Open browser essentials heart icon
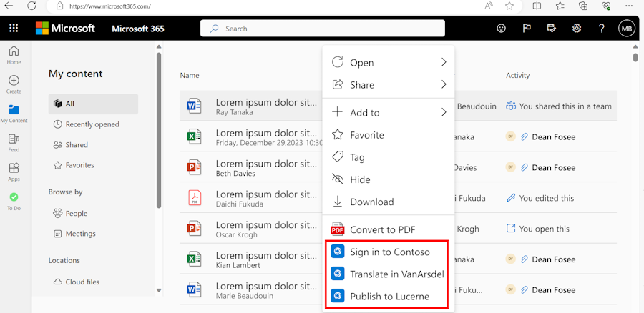This screenshot has height=313, width=644. (606, 6)
